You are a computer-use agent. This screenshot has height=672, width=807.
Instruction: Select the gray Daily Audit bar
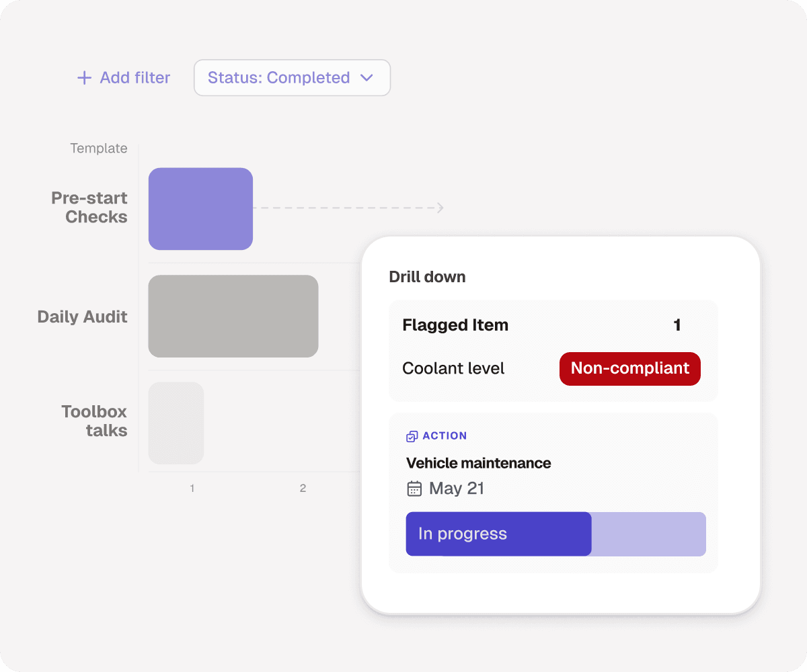pos(233,316)
